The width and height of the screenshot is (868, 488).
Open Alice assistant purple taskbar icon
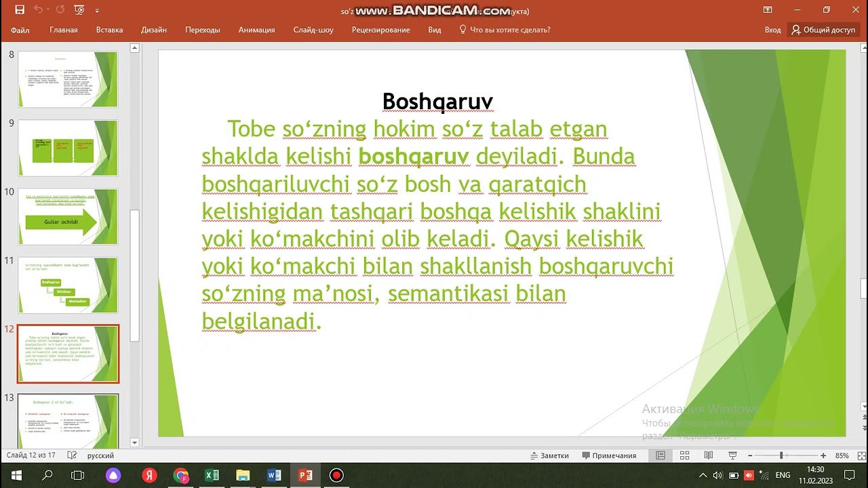pyautogui.click(x=113, y=475)
